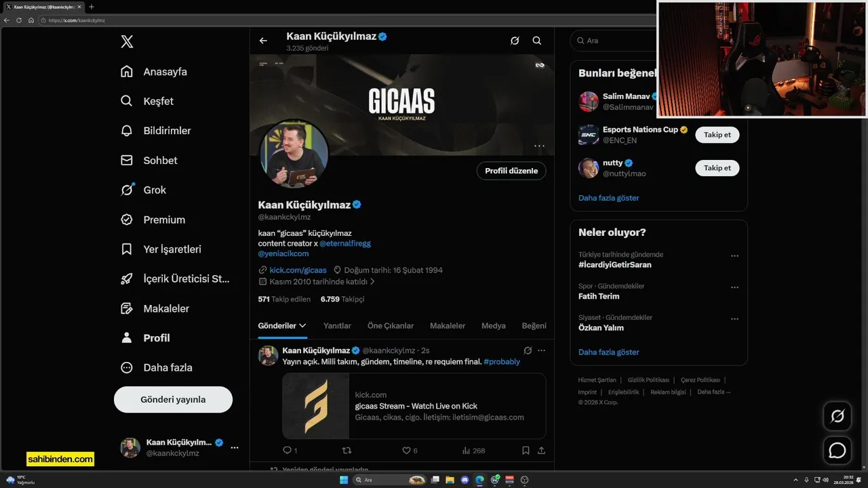Show more trends in Neler oluyor
This screenshot has width=868, height=488.
609,352
